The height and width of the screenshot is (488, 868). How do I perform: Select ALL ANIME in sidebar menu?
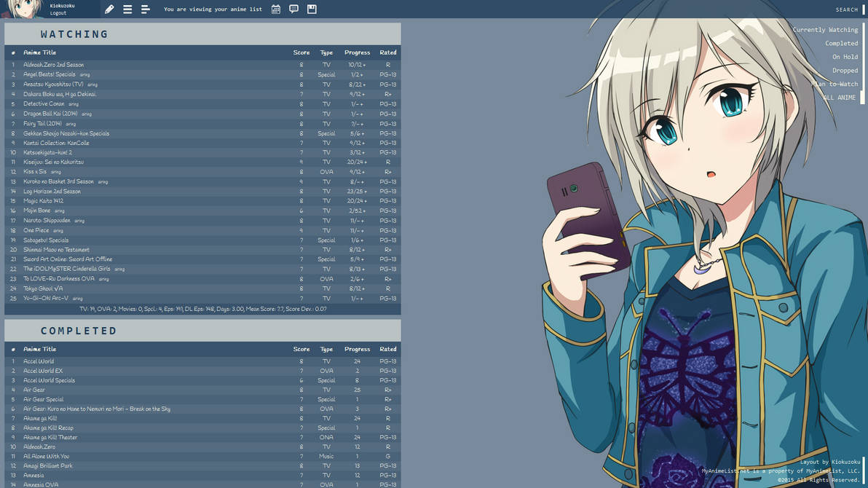pos(839,98)
